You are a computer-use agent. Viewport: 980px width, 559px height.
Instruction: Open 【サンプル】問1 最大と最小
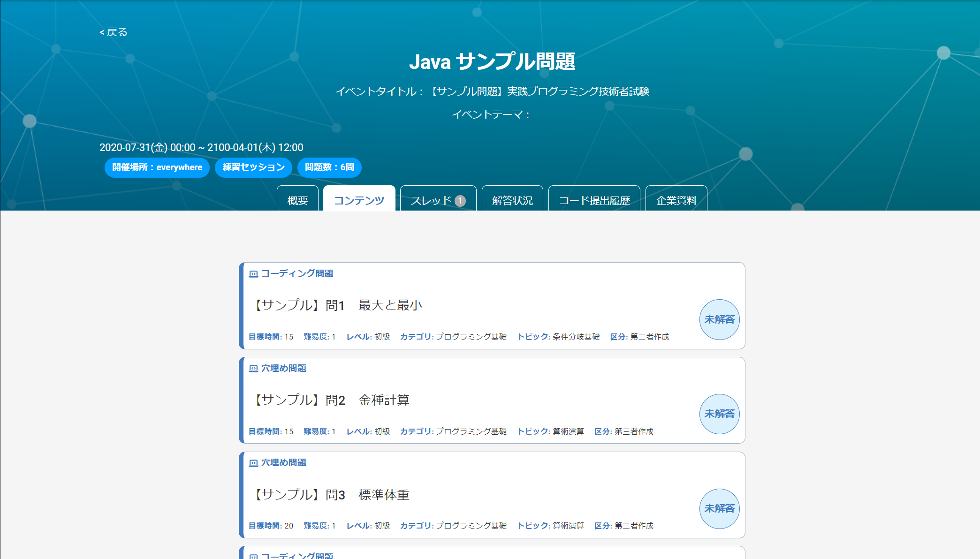click(337, 305)
